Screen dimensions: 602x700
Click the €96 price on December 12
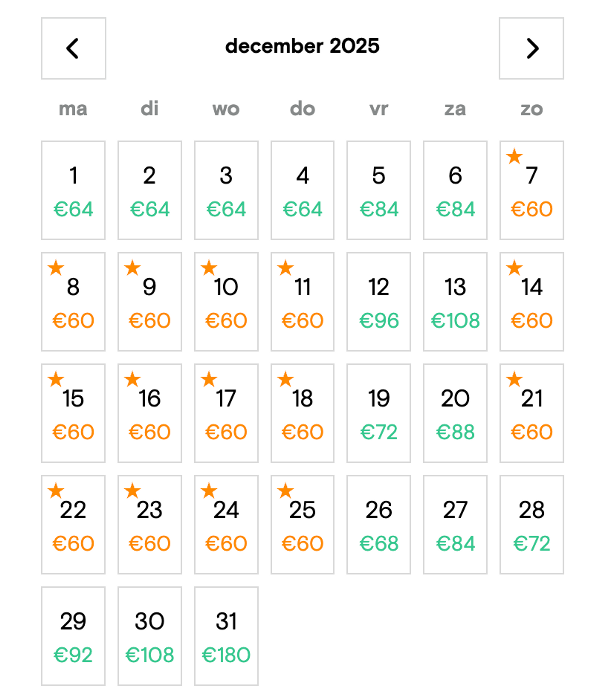click(x=379, y=321)
